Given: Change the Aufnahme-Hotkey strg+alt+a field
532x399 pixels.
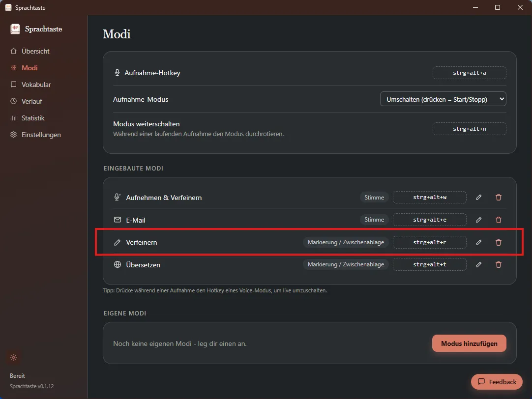Looking at the screenshot, I should tap(469, 73).
